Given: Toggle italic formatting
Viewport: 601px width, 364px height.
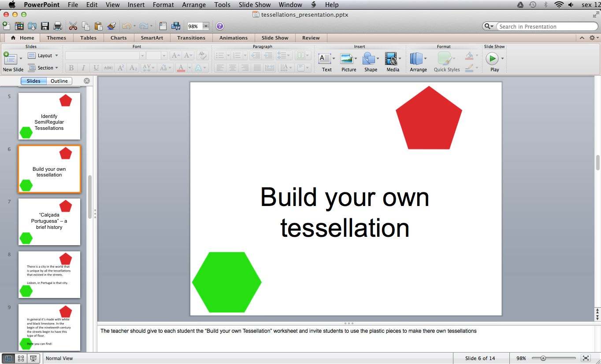Looking at the screenshot, I should coord(83,68).
